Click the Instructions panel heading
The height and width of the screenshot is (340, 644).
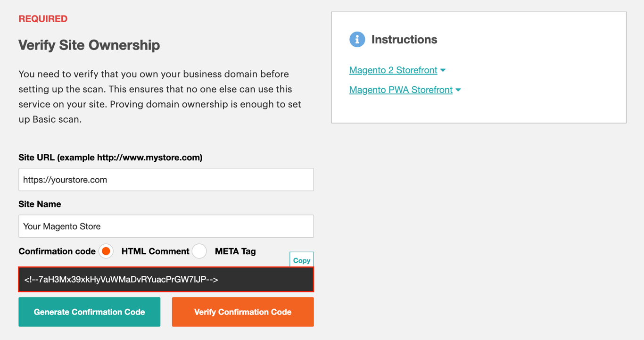pos(405,40)
